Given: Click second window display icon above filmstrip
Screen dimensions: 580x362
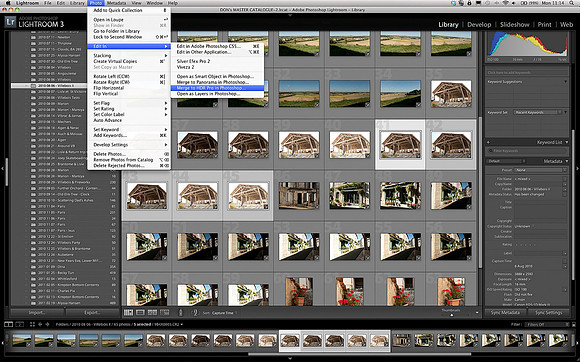Looking at the screenshot, I should click(20, 324).
